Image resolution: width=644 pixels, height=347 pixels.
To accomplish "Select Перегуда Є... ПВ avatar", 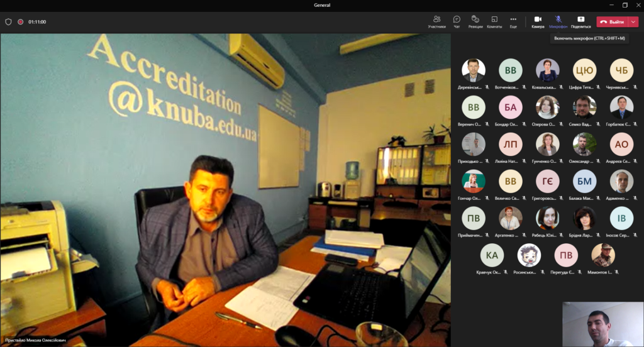I will tap(566, 255).
